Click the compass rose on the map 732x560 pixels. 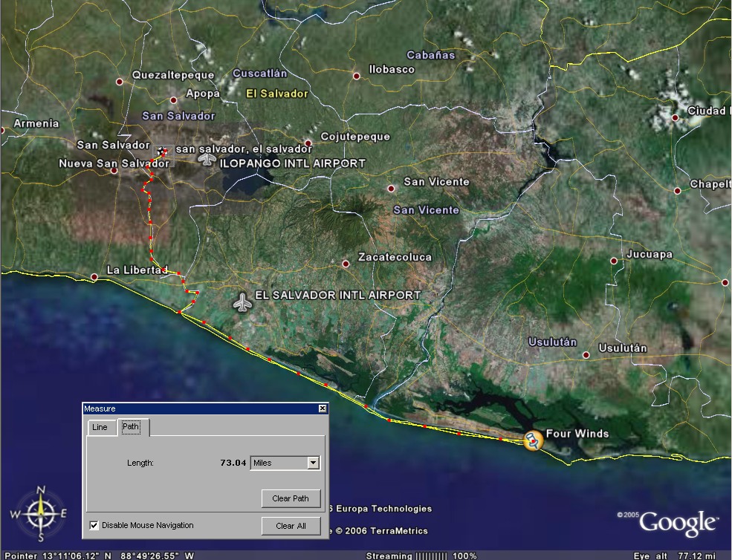click(x=41, y=512)
